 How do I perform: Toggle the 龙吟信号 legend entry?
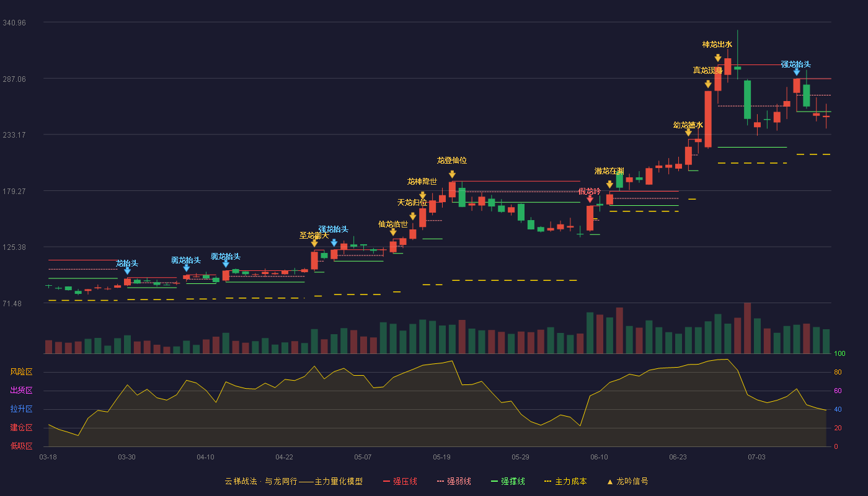[x=627, y=481]
